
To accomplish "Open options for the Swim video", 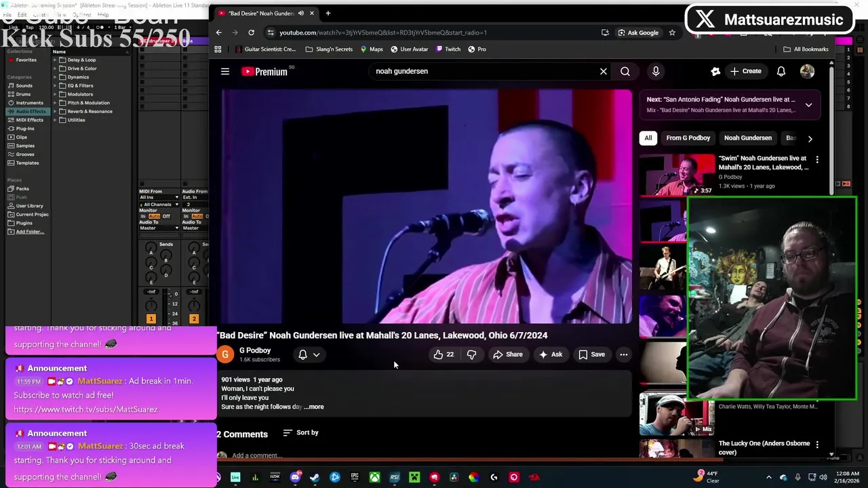I will 817,160.
